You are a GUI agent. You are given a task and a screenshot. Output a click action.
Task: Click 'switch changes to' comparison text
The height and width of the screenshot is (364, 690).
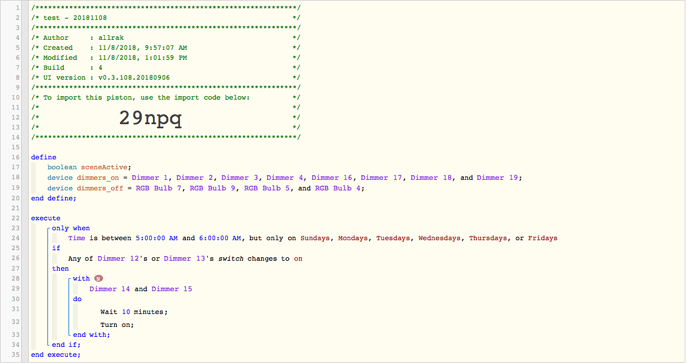[253, 259]
